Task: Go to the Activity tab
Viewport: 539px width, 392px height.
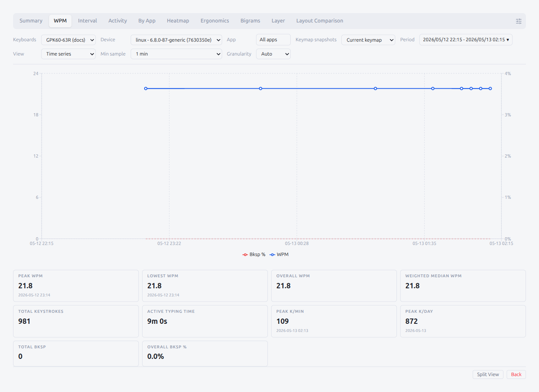Action: 118,21
